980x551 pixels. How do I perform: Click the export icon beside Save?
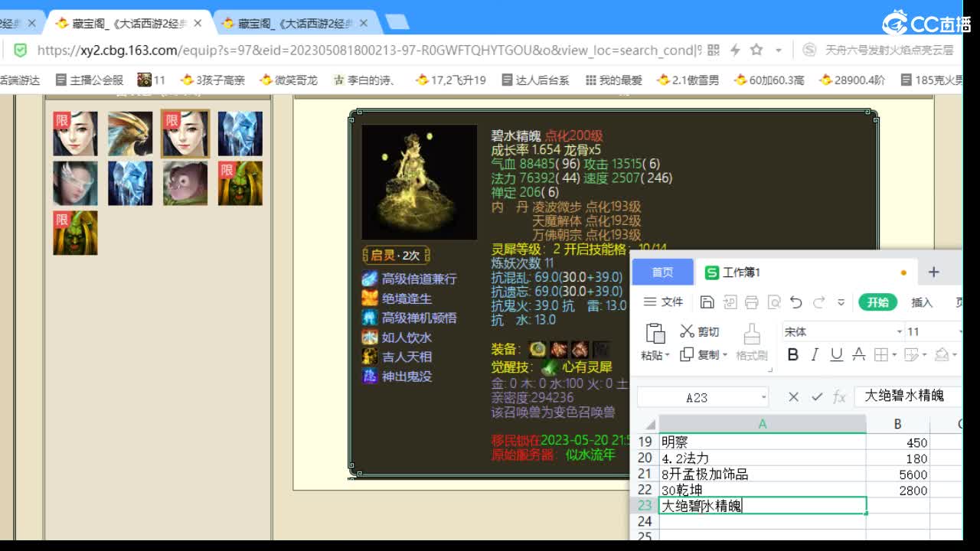[x=729, y=302]
